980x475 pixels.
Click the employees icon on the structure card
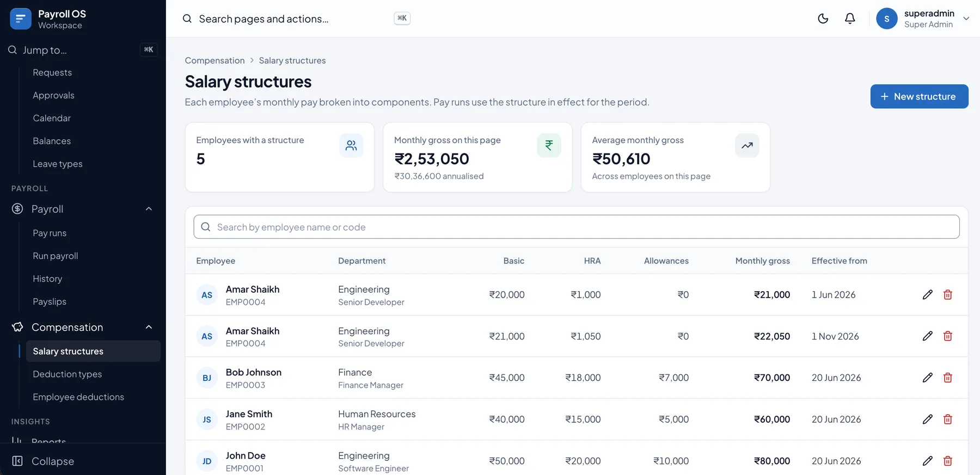[351, 145]
